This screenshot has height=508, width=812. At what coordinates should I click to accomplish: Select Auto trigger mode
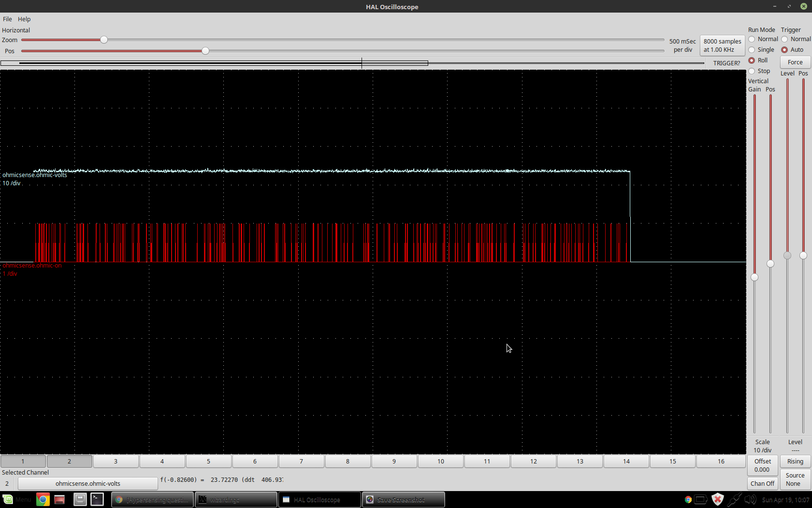(792, 50)
